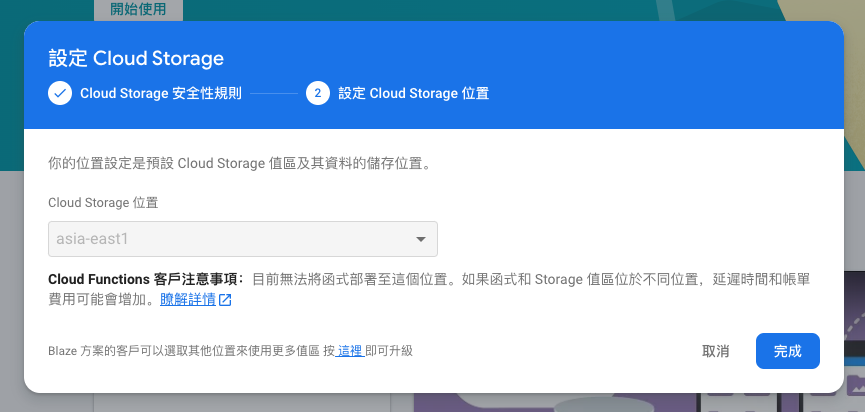The image size is (865, 412).
Task: Confirm setup with the 完成 button
Action: pyautogui.click(x=788, y=351)
